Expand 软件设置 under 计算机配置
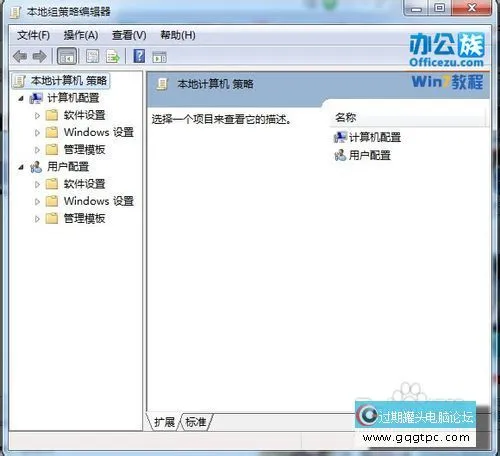Image resolution: width=500 pixels, height=456 pixels. (37, 116)
